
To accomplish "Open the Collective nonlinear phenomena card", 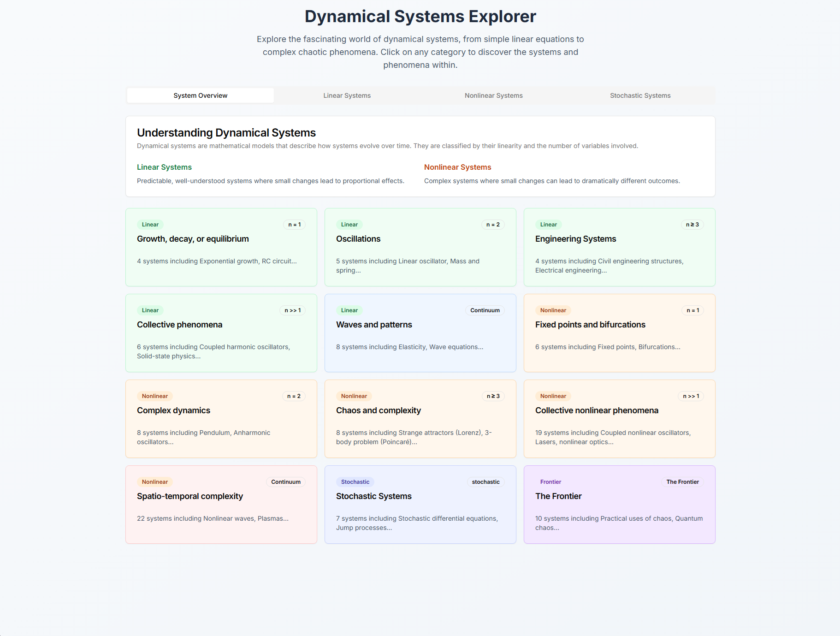I will pos(619,419).
